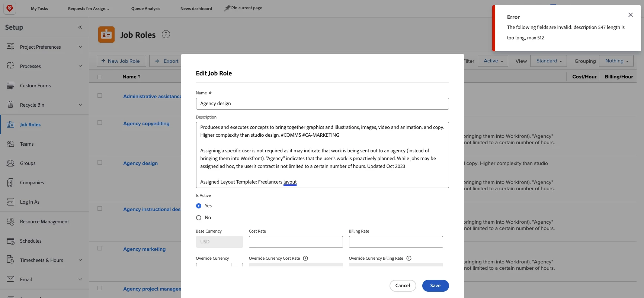Click into the Description text area
Screen dimensions: 644x298
(322, 155)
